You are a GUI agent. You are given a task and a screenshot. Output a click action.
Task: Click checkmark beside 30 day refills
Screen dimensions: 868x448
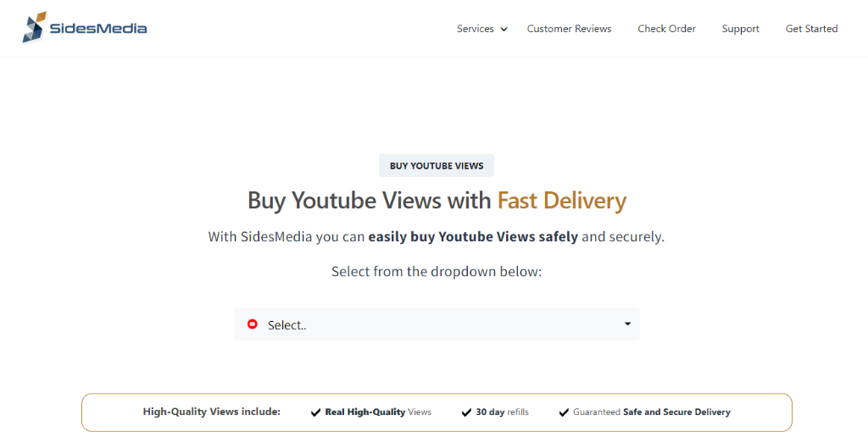click(x=466, y=412)
